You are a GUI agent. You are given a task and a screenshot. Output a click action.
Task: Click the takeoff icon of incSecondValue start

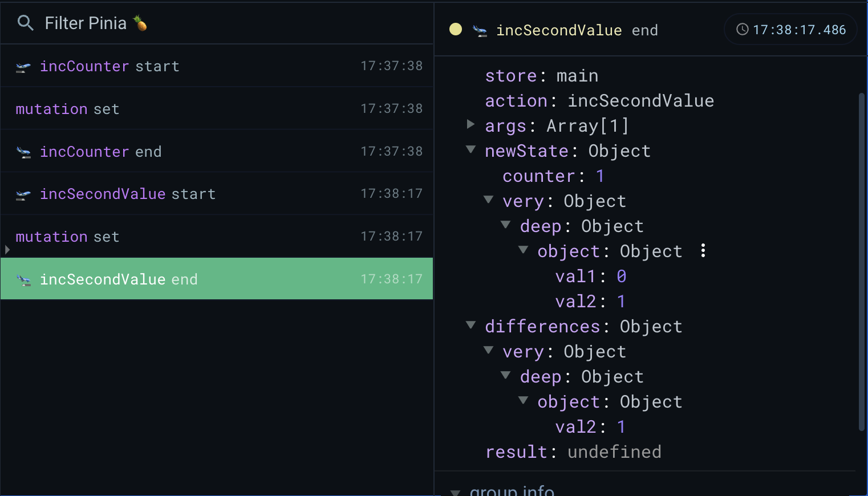pos(23,195)
